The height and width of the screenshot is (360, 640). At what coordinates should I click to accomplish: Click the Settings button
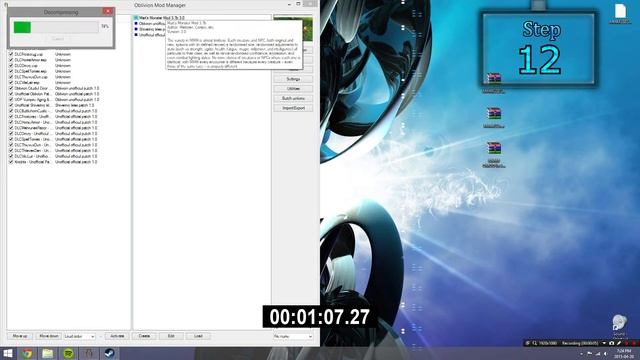pos(293,79)
